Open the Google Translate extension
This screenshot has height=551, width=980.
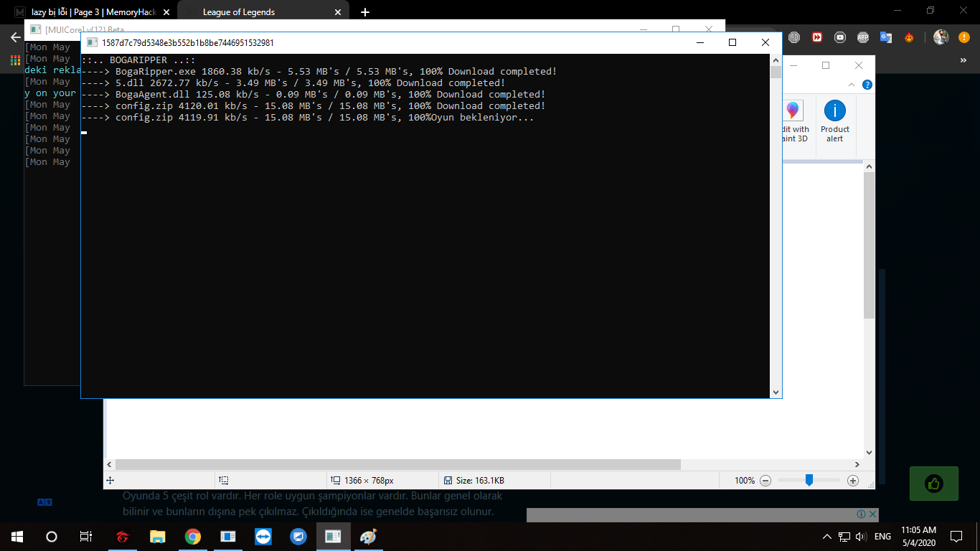[886, 37]
